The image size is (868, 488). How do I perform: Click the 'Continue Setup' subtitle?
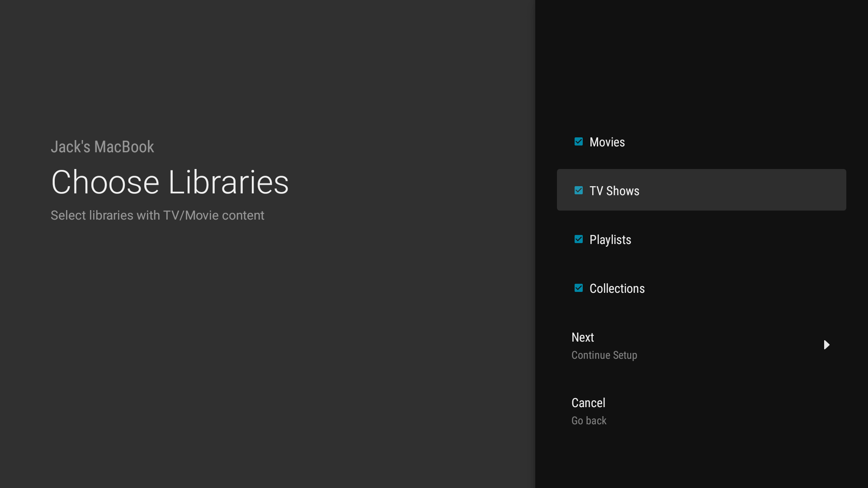point(604,356)
